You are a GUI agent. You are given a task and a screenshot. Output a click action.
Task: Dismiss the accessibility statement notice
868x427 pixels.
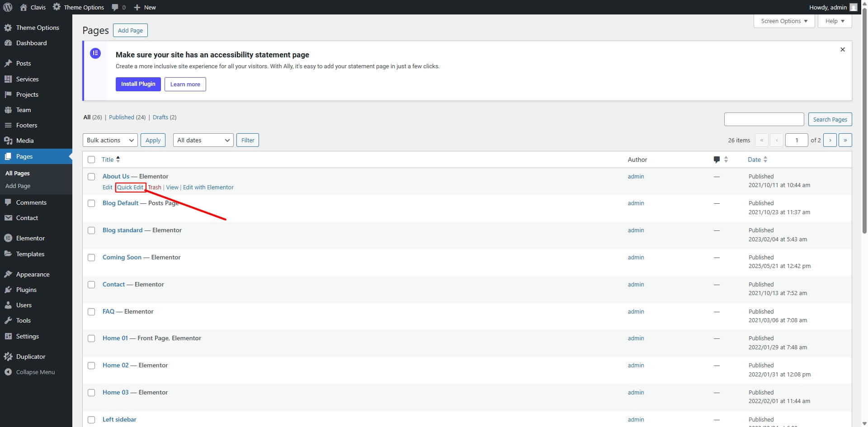coord(842,50)
